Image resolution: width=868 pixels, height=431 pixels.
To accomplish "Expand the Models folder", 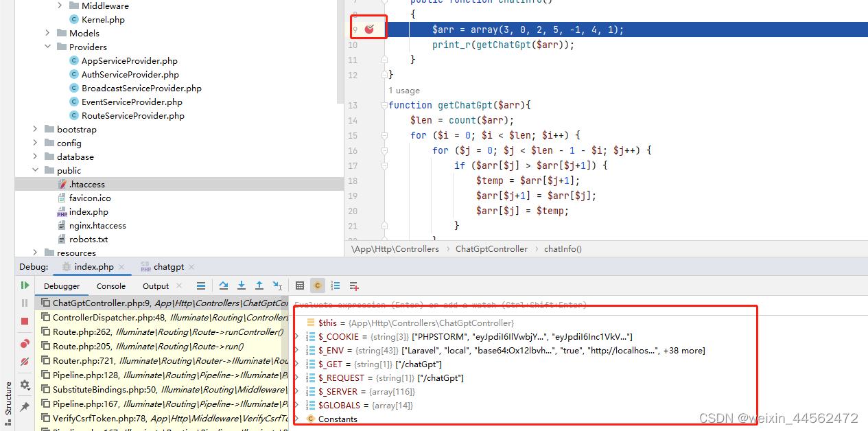I will pyautogui.click(x=47, y=33).
